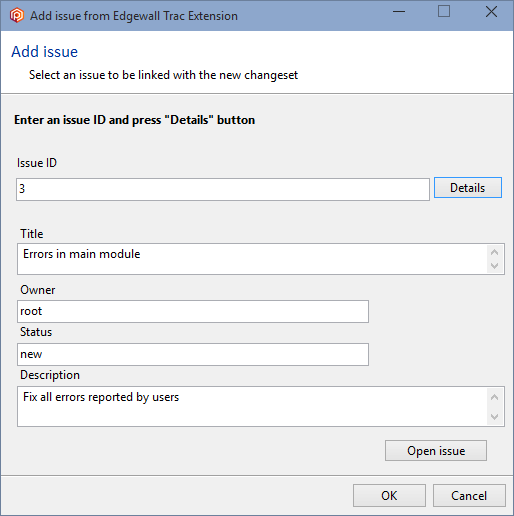Image resolution: width=514 pixels, height=516 pixels.
Task: Click the Description scroll up arrow
Action: 495,397
